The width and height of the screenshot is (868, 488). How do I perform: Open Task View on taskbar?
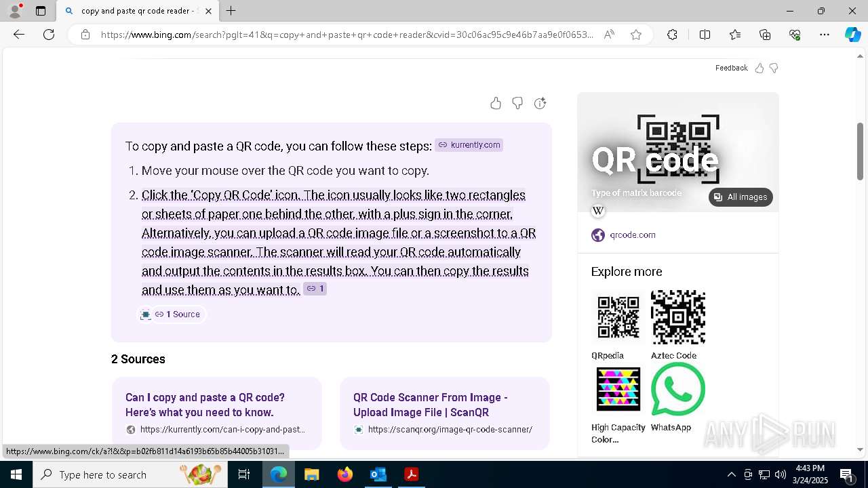click(x=244, y=474)
